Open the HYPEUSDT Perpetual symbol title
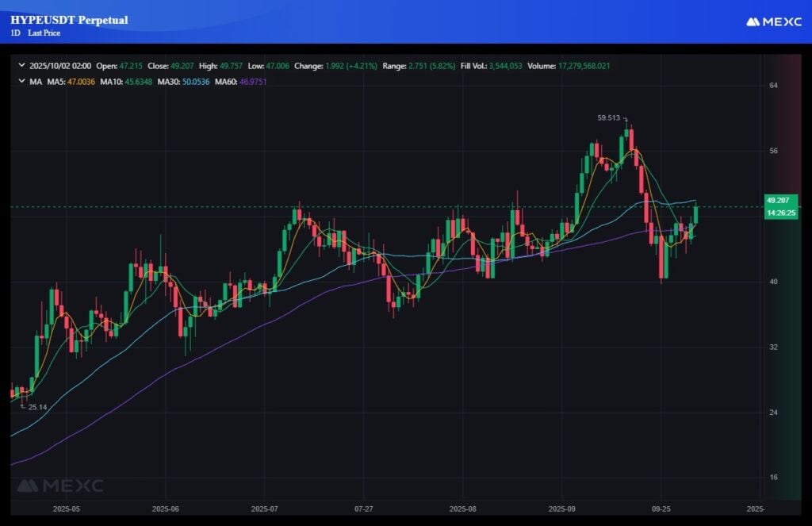 [69, 20]
